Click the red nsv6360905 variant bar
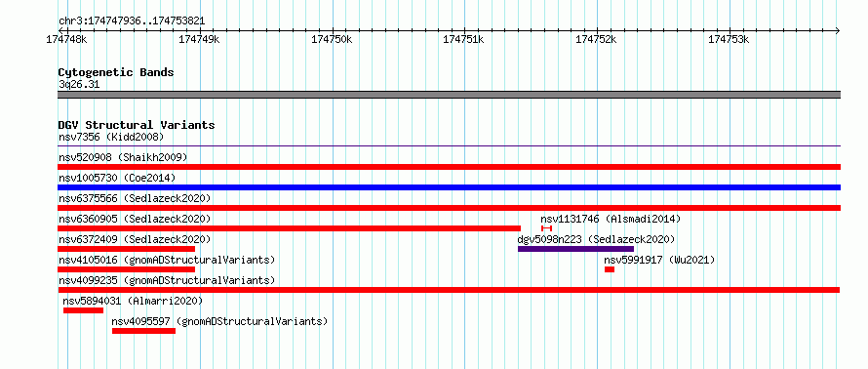868x369 pixels. [289, 228]
